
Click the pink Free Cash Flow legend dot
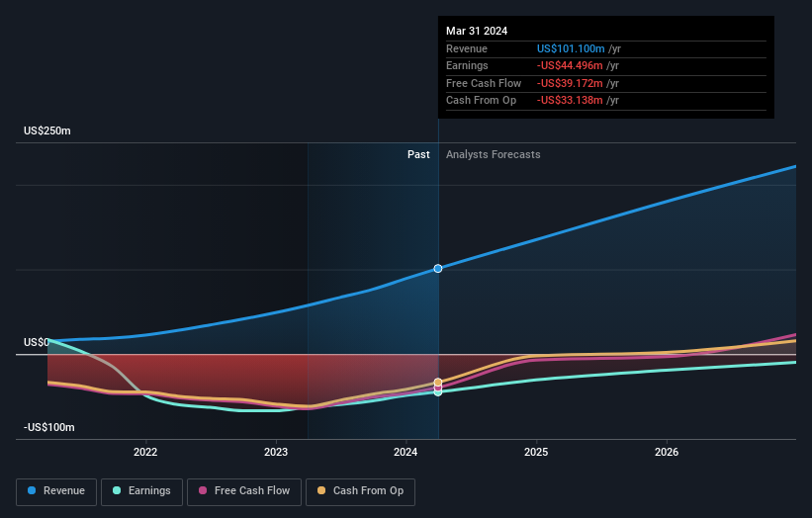coord(203,490)
